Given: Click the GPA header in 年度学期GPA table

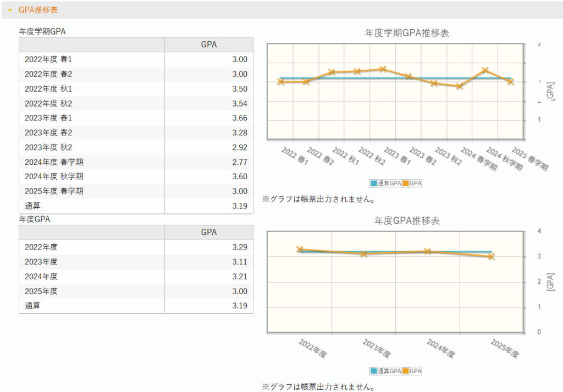Looking at the screenshot, I should [x=208, y=45].
